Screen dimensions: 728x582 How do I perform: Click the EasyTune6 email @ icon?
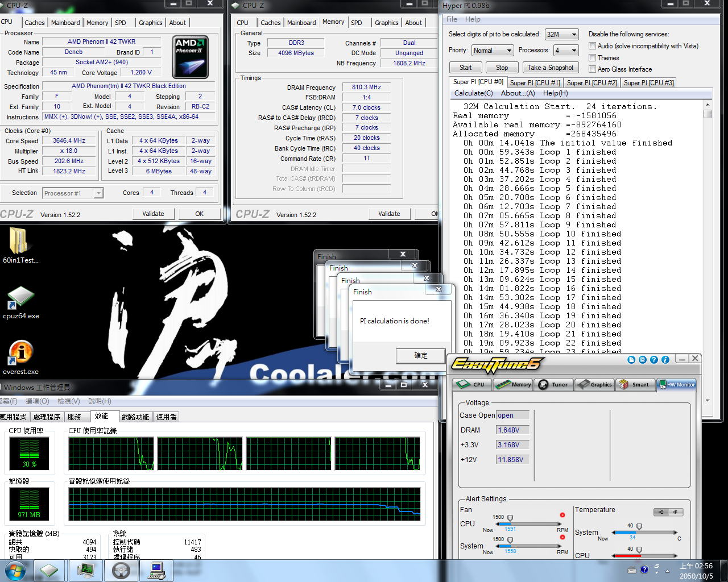pos(642,360)
